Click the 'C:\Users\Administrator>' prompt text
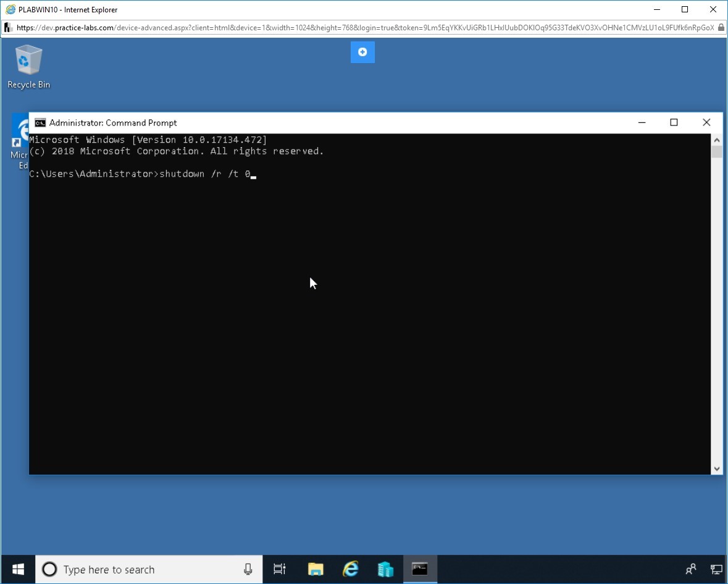Viewport: 728px width, 584px height. [x=94, y=174]
